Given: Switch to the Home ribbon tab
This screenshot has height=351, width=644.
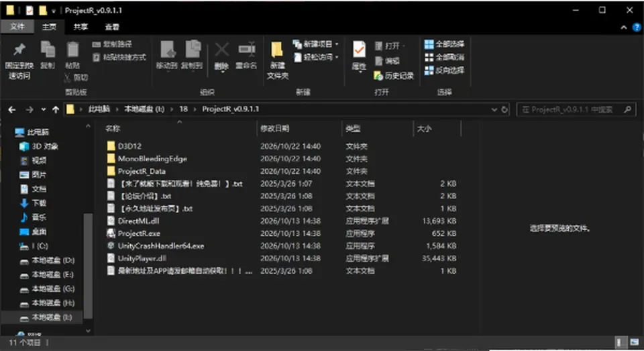Looking at the screenshot, I should click(x=49, y=27).
